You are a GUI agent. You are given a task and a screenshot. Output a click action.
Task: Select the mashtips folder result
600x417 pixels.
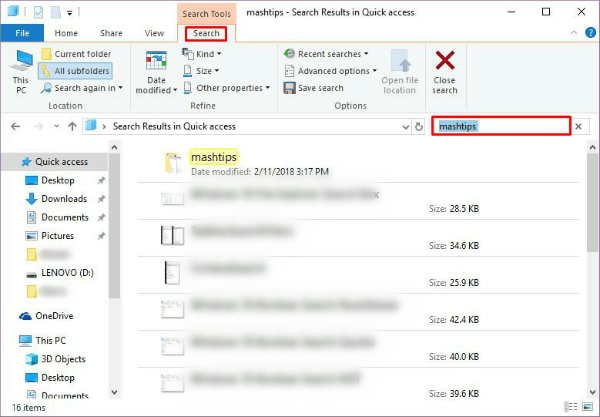point(358,164)
